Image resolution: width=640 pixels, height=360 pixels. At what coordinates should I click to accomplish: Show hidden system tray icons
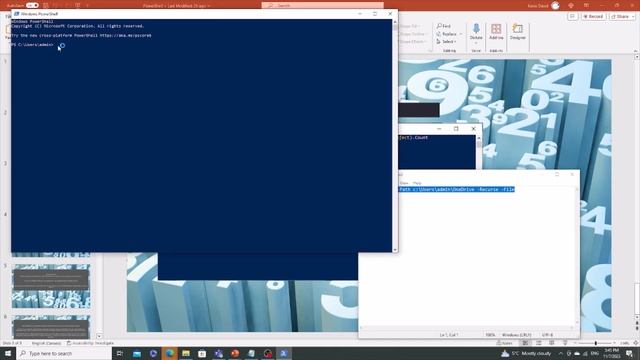click(x=560, y=353)
